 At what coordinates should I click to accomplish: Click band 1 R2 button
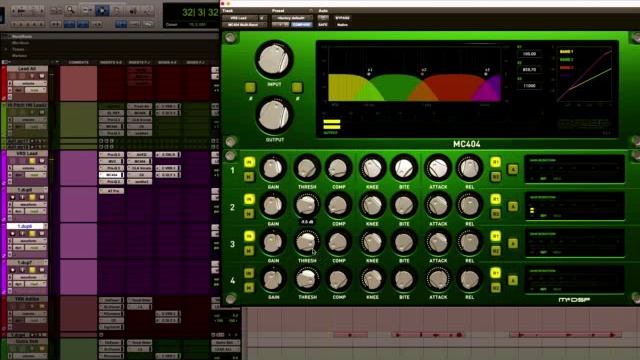pyautogui.click(x=495, y=177)
